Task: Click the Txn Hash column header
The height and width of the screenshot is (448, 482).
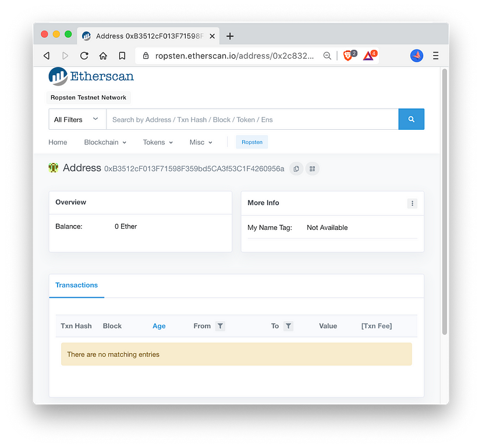Action: [76, 326]
